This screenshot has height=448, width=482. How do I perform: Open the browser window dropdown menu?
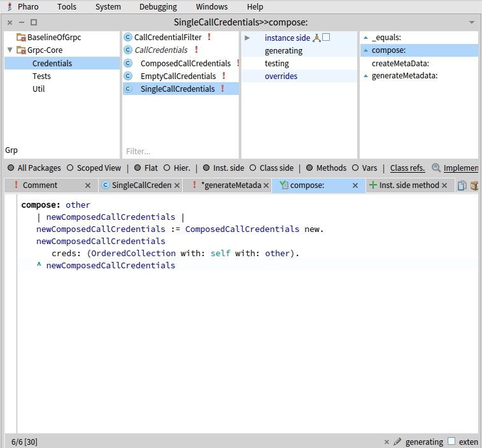pos(472,22)
